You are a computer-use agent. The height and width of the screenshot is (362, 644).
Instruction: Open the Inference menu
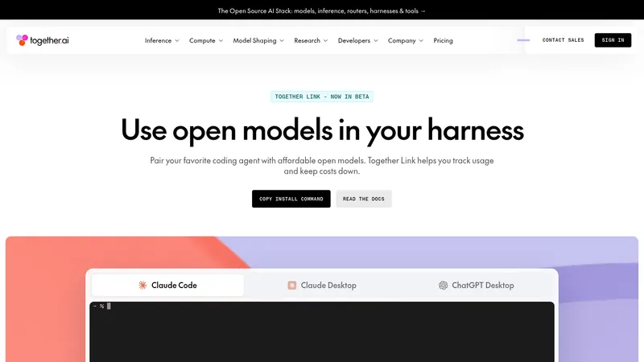pos(162,41)
